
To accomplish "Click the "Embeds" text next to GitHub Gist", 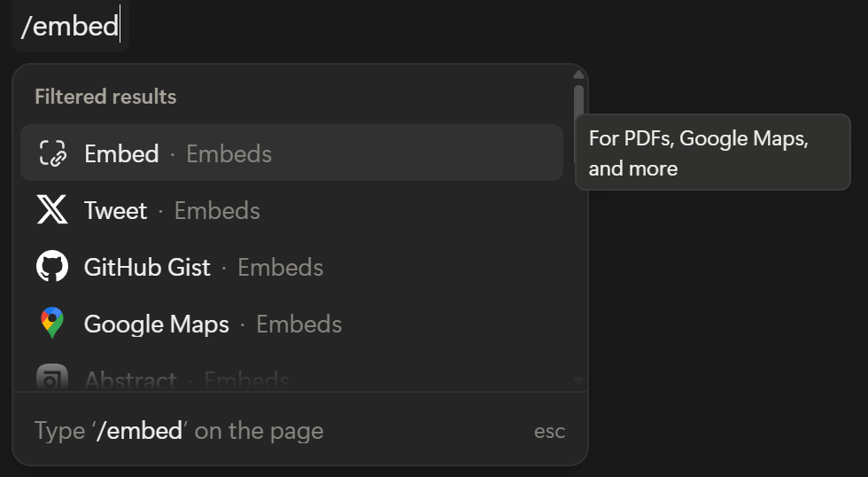I will [x=280, y=267].
